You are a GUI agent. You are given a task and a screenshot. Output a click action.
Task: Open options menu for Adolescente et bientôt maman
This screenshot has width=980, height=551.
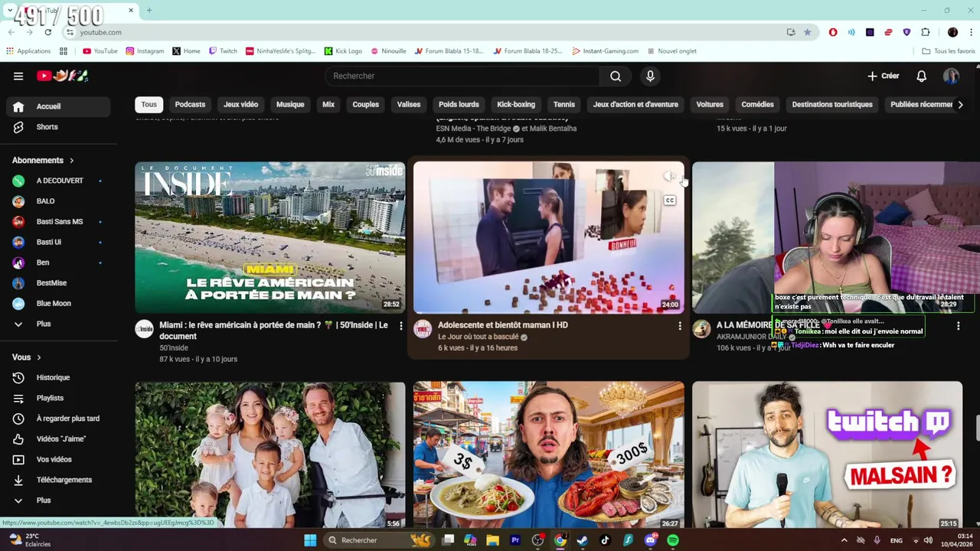(x=679, y=326)
